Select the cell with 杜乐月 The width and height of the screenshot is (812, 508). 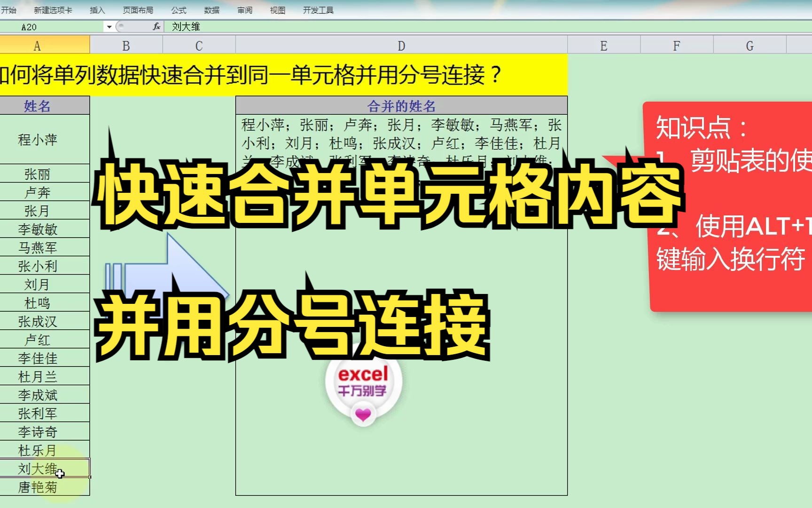(45, 450)
